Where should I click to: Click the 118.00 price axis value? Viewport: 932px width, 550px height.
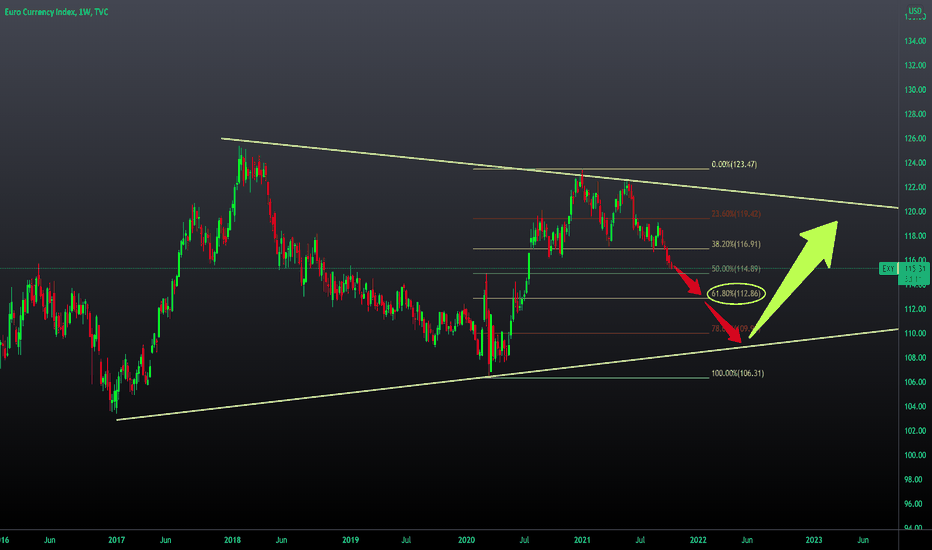[x=915, y=236]
